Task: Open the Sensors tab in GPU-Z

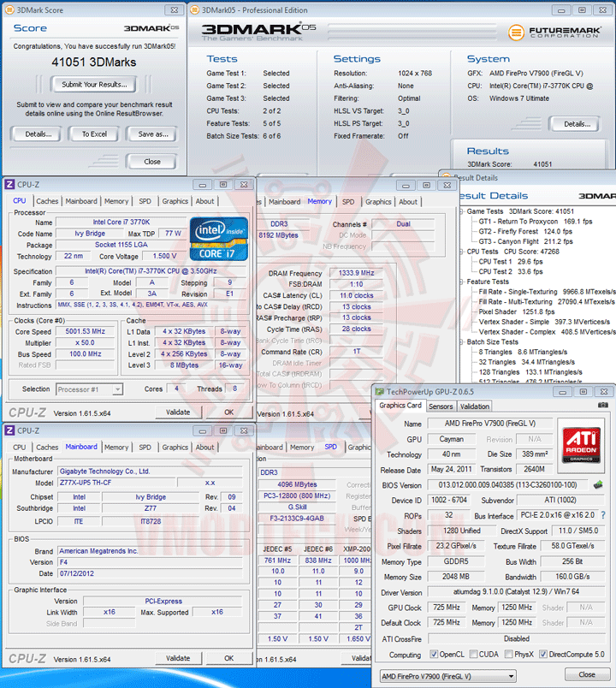Action: (x=441, y=406)
